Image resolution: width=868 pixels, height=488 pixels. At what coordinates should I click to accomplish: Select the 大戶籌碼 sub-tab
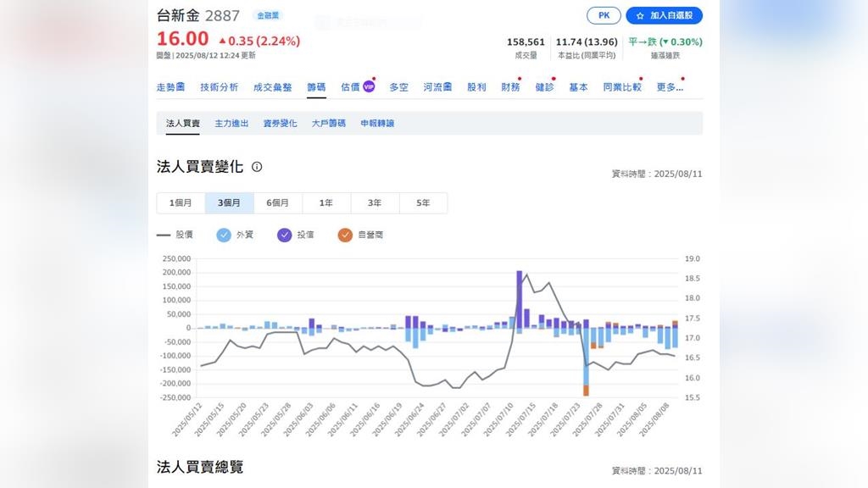[328, 124]
